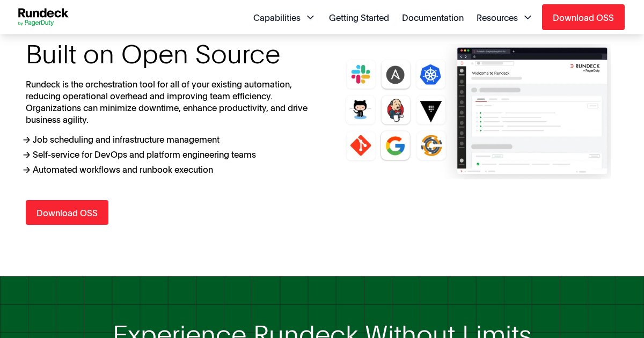Click the Ansible integration icon
The image size is (644, 338).
[x=396, y=74]
